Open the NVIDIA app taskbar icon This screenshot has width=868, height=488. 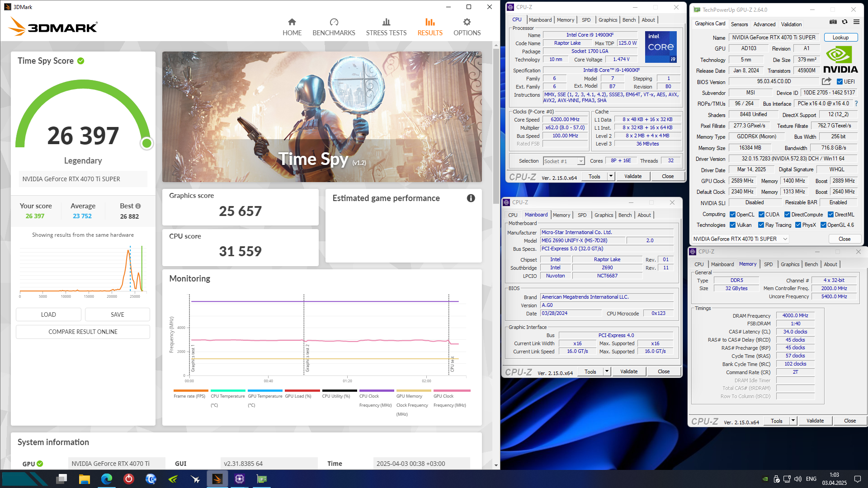[173, 479]
